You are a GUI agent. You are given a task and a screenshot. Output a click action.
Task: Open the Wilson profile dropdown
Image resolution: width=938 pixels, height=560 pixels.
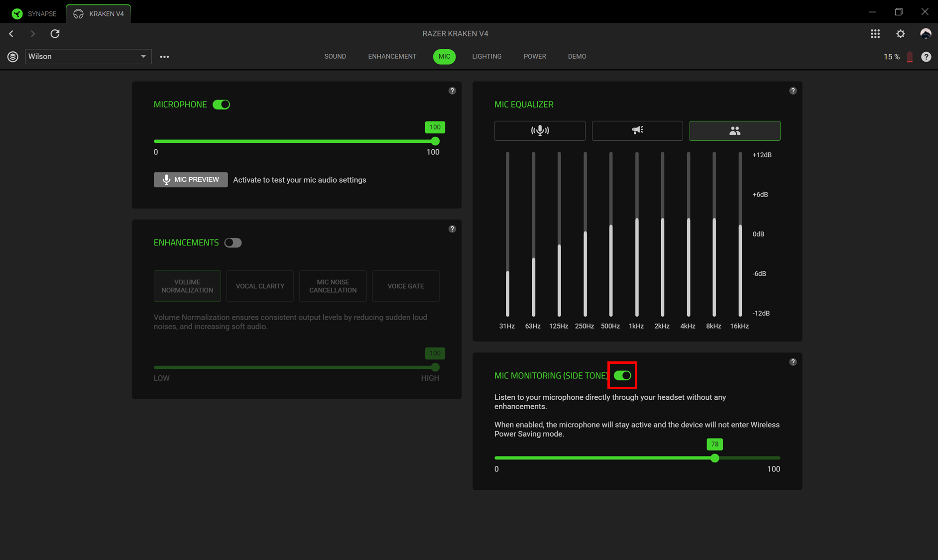[x=88, y=56]
